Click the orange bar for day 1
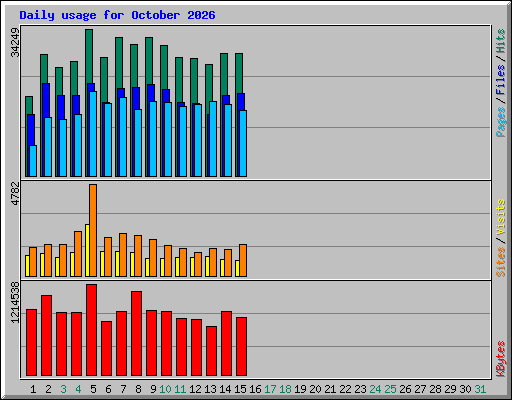Image resolution: width=512 pixels, height=400 pixels. 33,262
